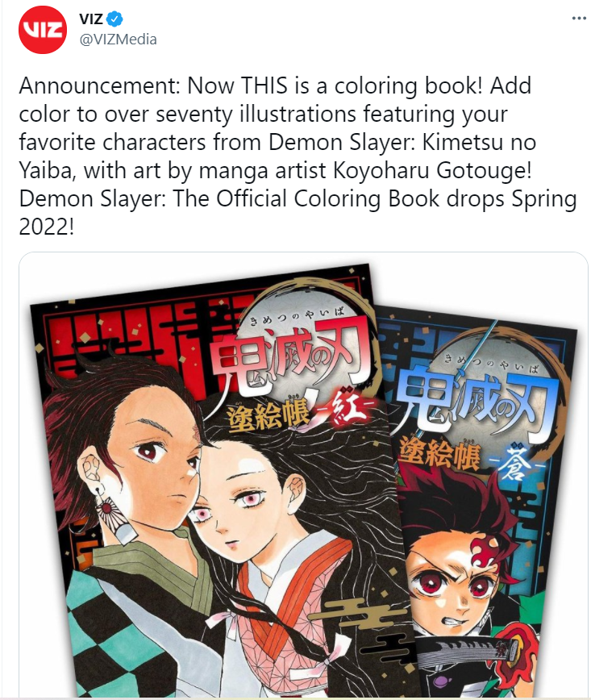This screenshot has height=700, width=591.
Task: Click "Koyoharu Gotouge!" in the tweet text
Action: [x=432, y=170]
